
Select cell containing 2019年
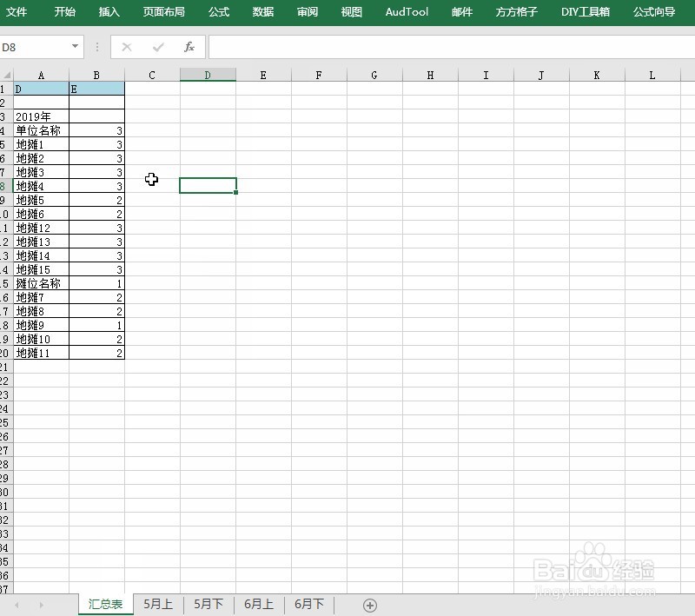[x=41, y=116]
